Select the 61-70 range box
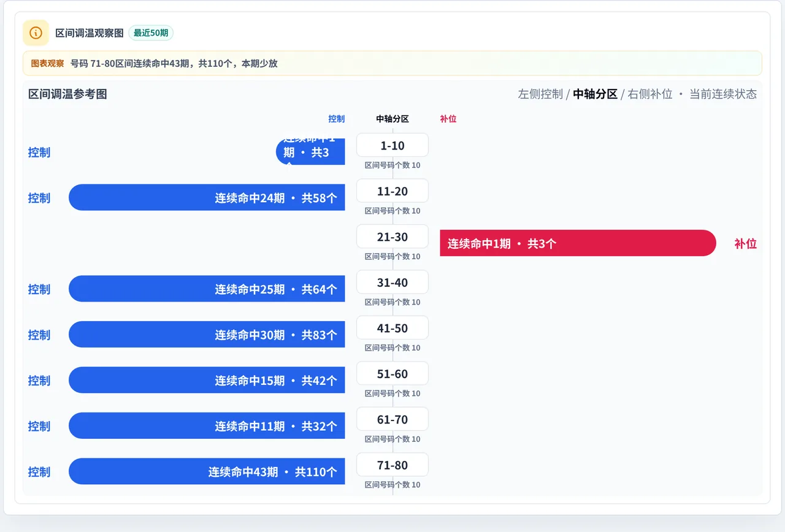The width and height of the screenshot is (785, 532). [392, 419]
